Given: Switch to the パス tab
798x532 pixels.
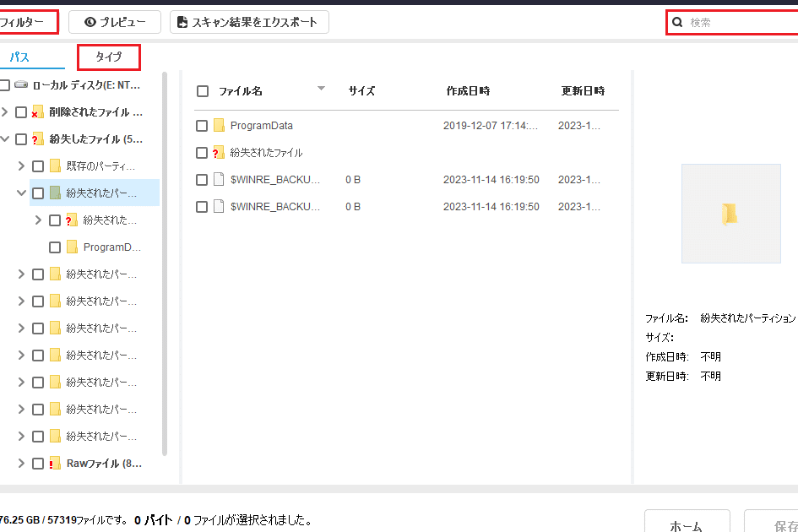Looking at the screenshot, I should point(19,57).
